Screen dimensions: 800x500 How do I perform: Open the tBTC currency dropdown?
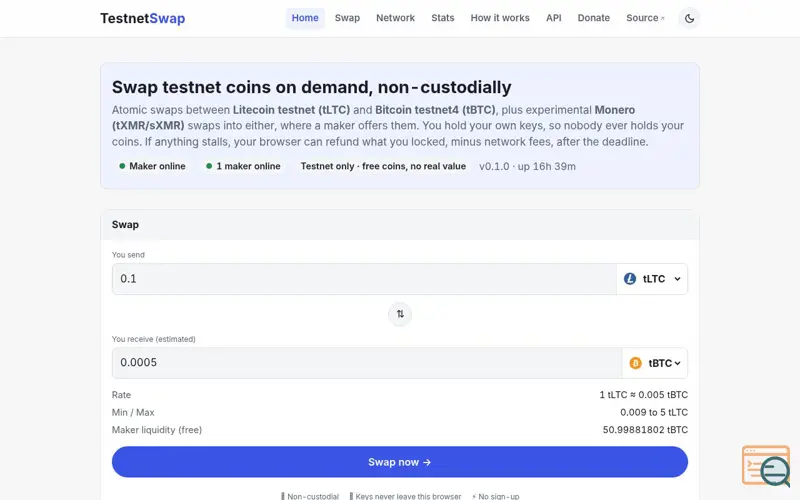click(x=655, y=363)
